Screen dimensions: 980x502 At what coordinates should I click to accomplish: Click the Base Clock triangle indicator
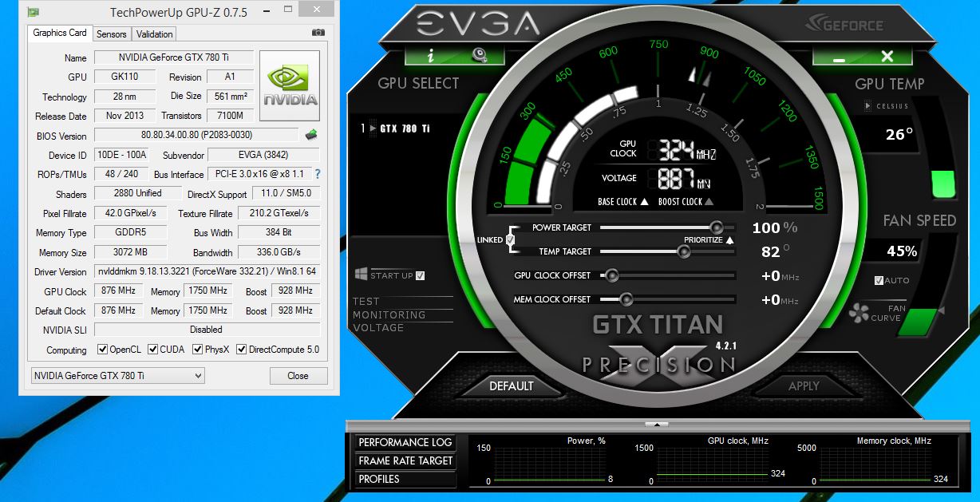pyautogui.click(x=644, y=202)
